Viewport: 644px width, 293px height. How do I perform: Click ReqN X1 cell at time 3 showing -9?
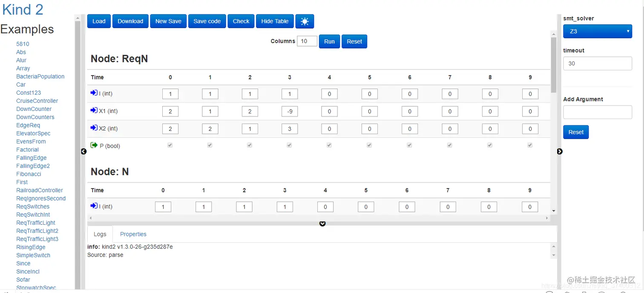(290, 111)
